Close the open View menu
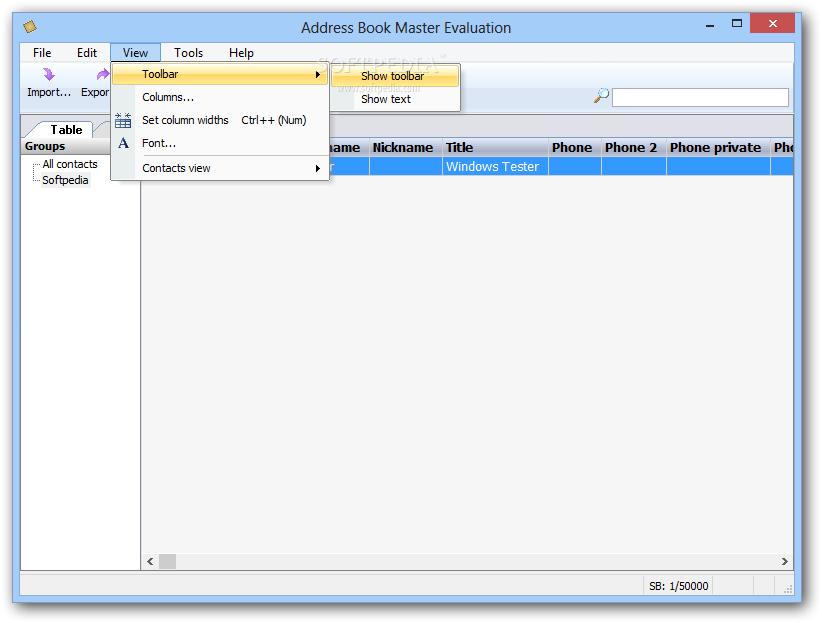 135,53
